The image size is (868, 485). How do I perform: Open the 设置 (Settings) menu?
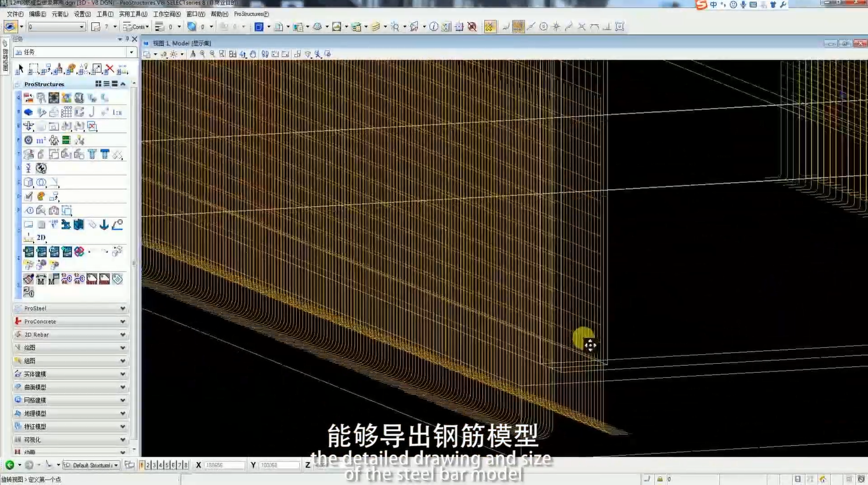pos(83,14)
